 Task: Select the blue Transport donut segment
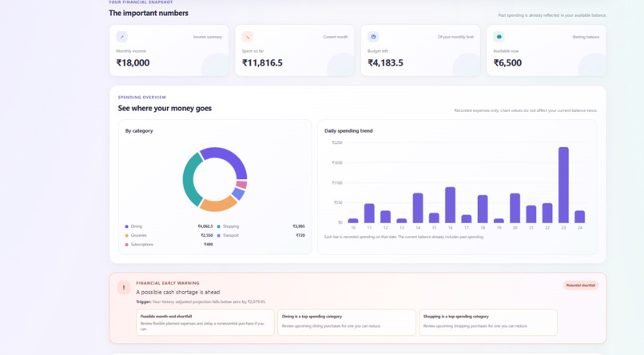239,193
